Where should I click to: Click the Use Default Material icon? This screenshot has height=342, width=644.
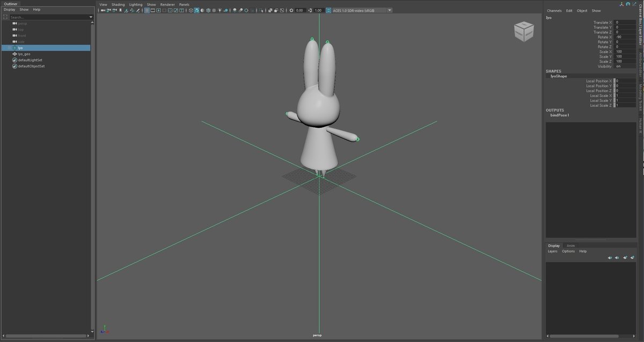coord(202,10)
